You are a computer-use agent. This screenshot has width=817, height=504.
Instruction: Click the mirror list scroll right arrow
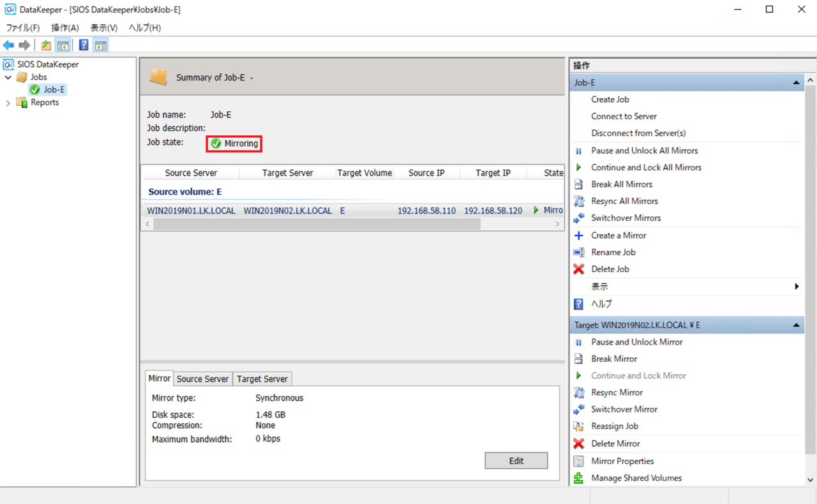coord(557,224)
